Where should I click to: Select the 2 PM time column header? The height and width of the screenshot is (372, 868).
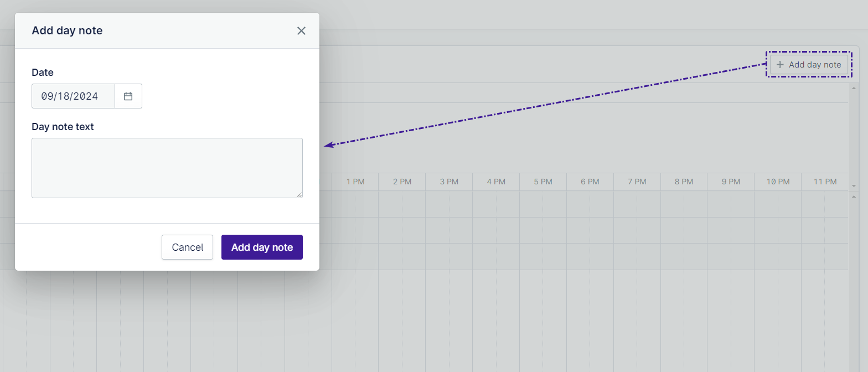click(x=402, y=182)
